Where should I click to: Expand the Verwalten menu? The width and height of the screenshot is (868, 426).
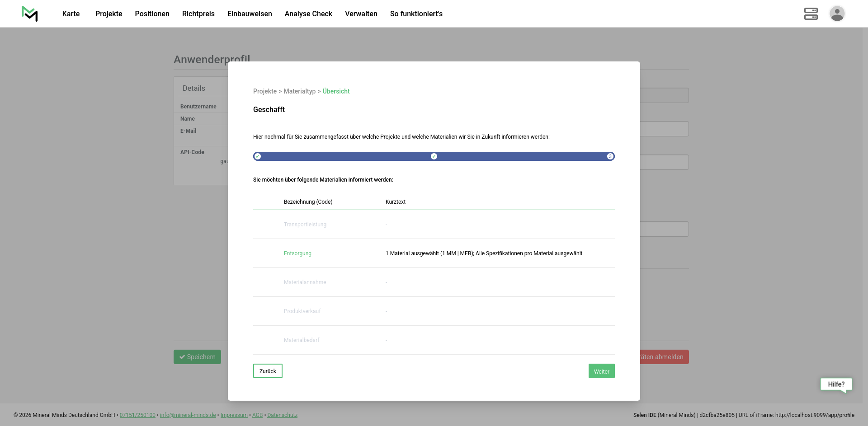[x=361, y=14]
